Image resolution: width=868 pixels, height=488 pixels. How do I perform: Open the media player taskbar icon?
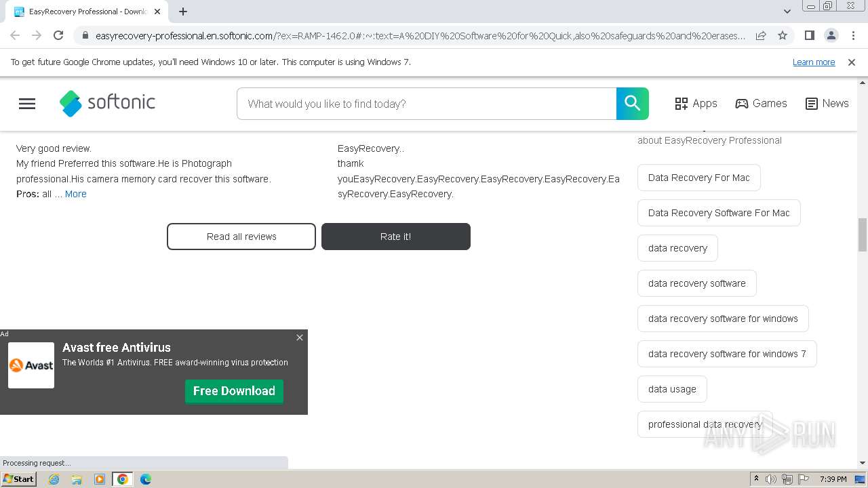click(100, 479)
